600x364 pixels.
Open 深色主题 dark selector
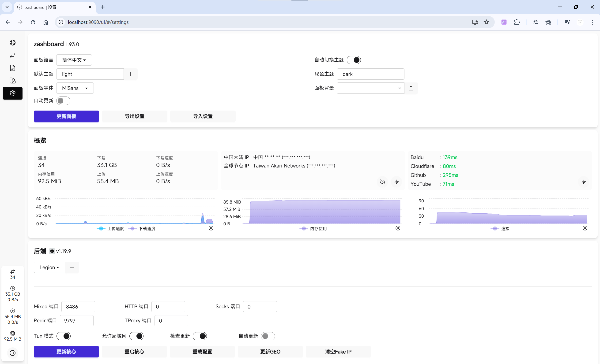(371, 74)
